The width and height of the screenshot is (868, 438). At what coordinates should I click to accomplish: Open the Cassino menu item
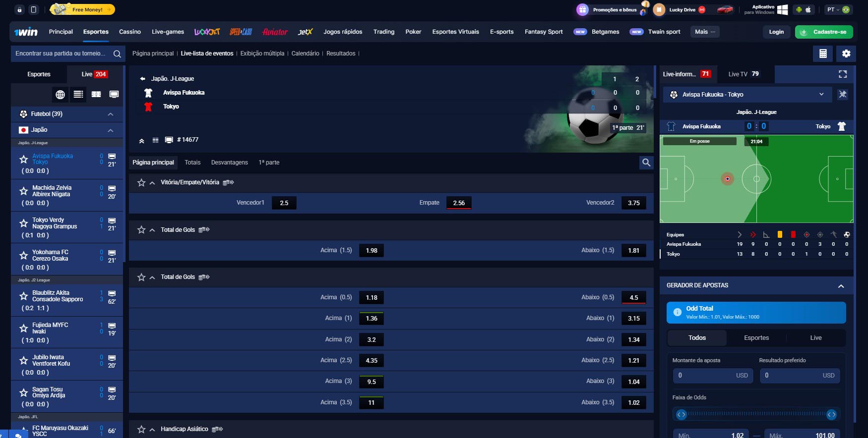[130, 32]
